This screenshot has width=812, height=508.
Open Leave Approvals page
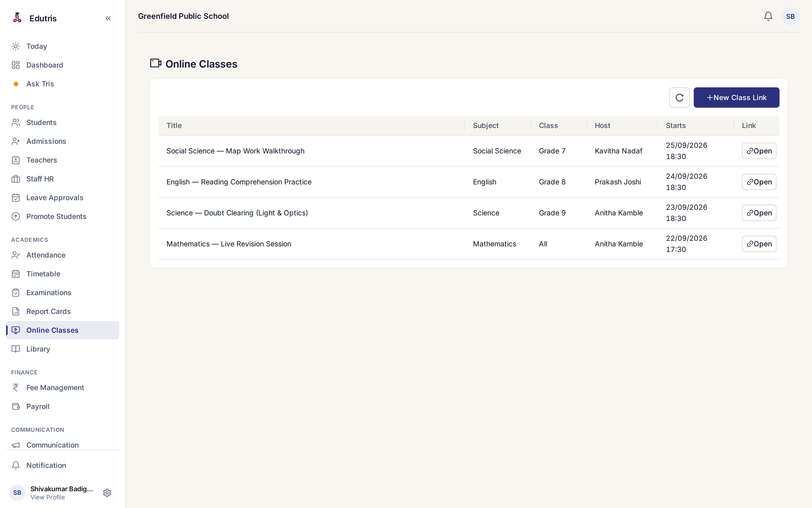point(63,197)
